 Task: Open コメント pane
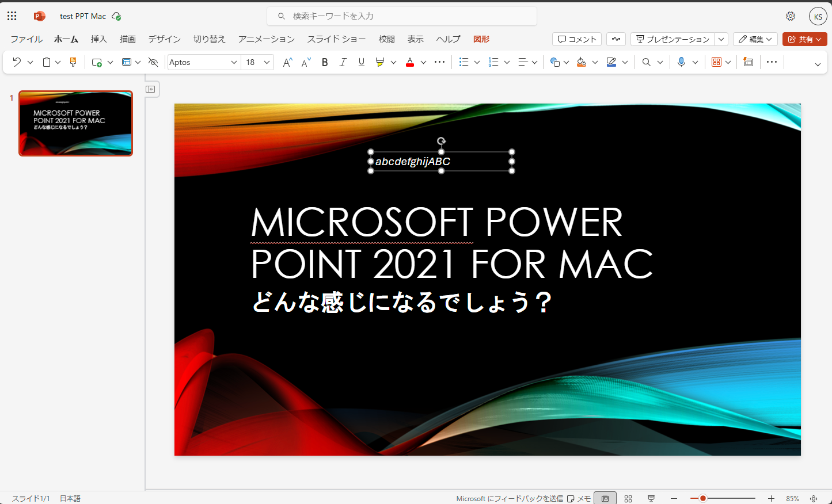(576, 39)
